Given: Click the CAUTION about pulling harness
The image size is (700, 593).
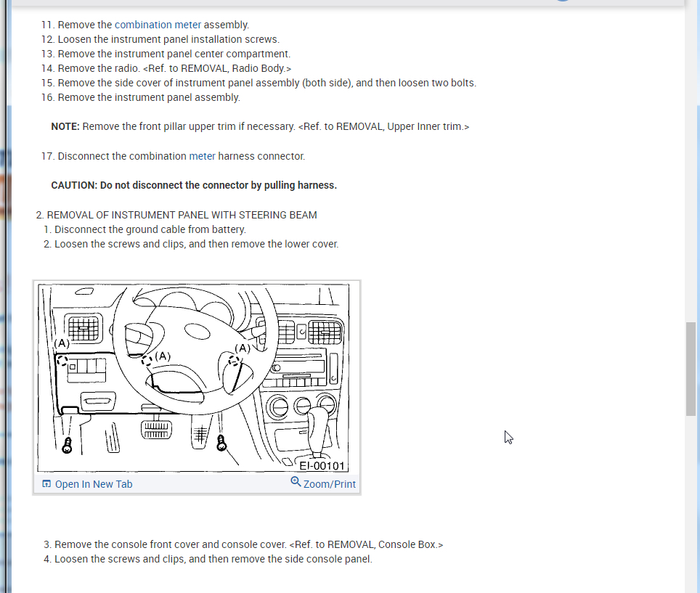Looking at the screenshot, I should (194, 185).
